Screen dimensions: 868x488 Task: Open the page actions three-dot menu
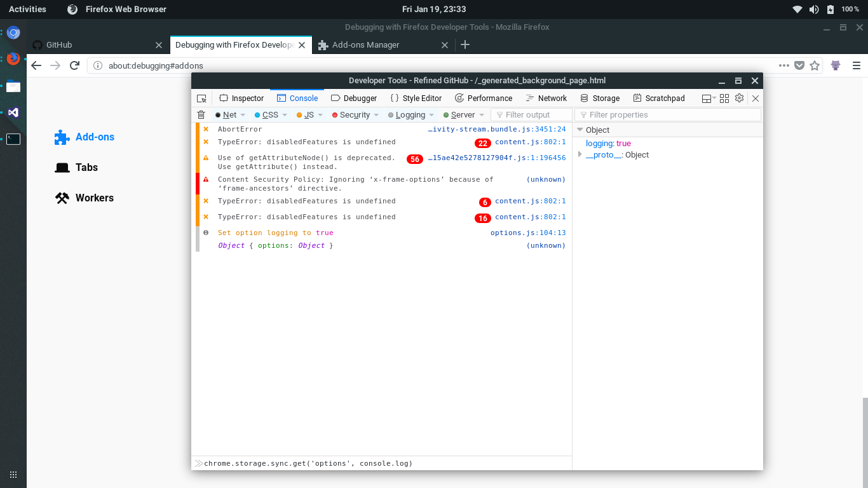pos(785,65)
